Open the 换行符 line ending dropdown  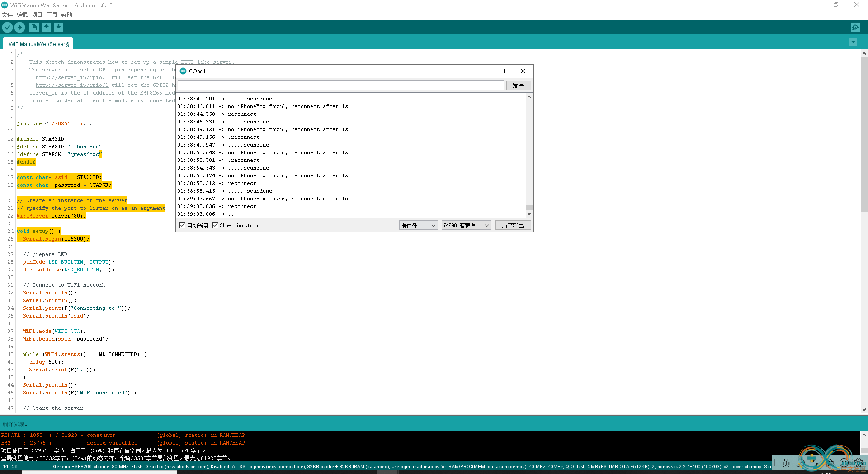(418, 225)
